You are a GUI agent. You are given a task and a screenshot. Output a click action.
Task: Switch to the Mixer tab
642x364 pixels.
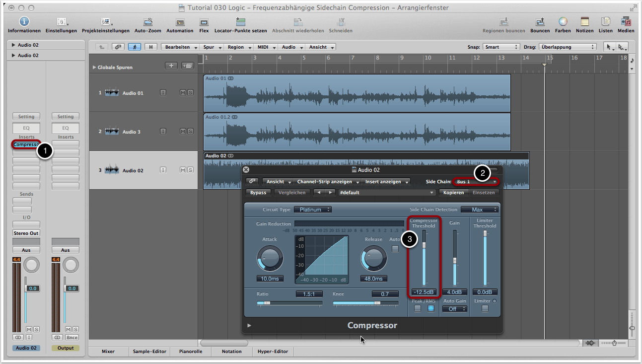(108, 351)
